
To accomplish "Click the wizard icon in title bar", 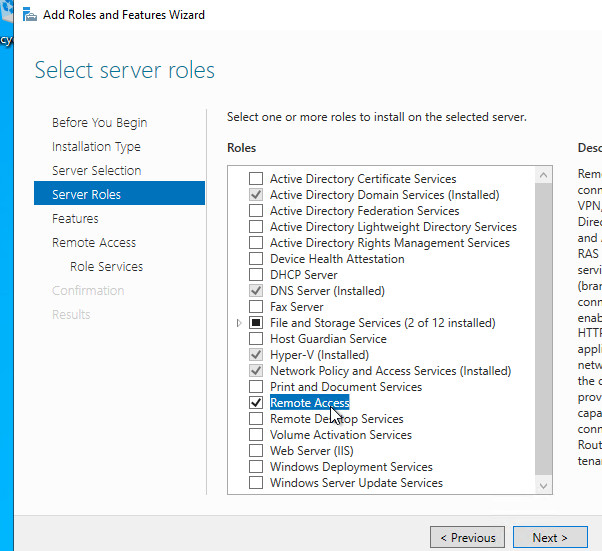I will coord(26,15).
